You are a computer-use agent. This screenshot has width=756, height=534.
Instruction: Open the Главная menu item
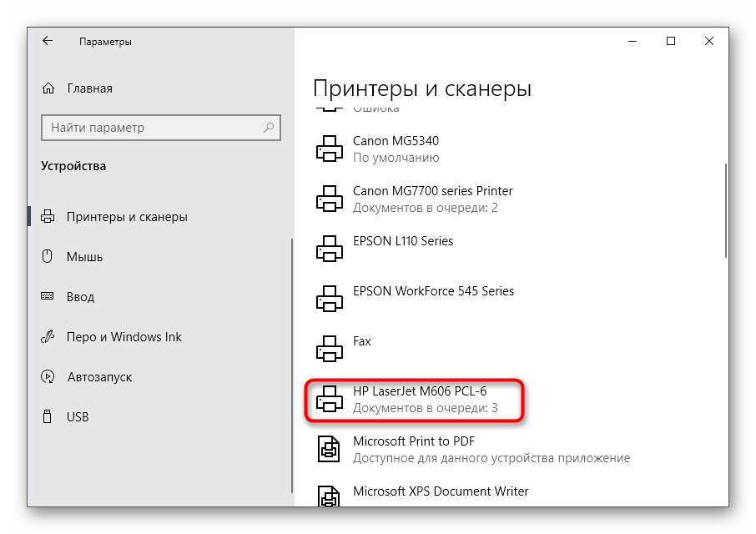coord(89,88)
